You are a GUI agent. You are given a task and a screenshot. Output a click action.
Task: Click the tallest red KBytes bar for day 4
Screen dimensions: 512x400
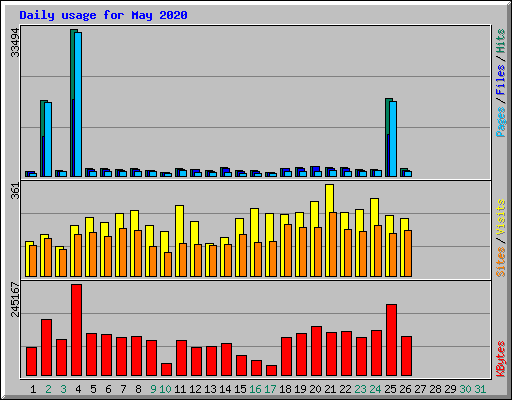click(76, 330)
